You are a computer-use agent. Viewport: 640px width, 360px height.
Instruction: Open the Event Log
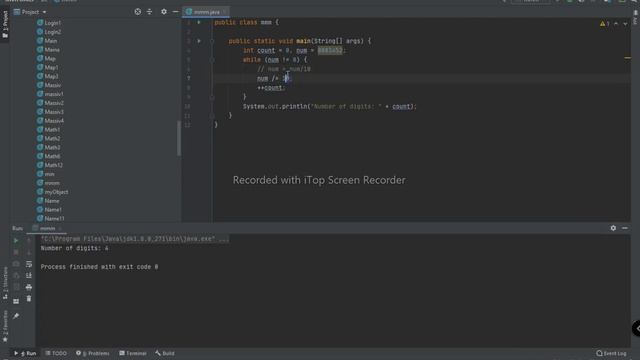click(611, 353)
